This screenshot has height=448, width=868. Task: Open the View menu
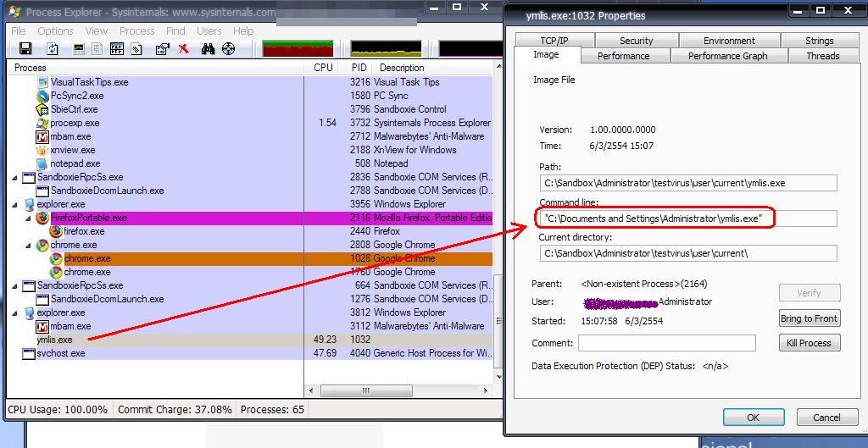(97, 31)
